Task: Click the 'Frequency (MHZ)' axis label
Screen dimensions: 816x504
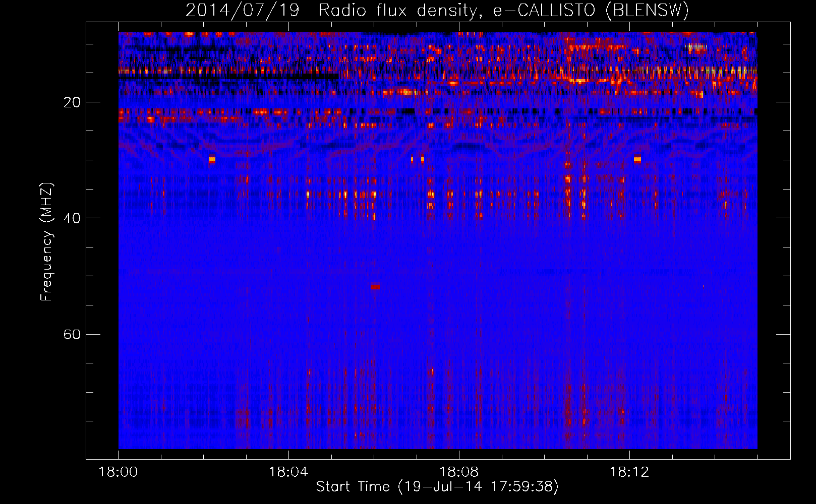Action: [46, 242]
